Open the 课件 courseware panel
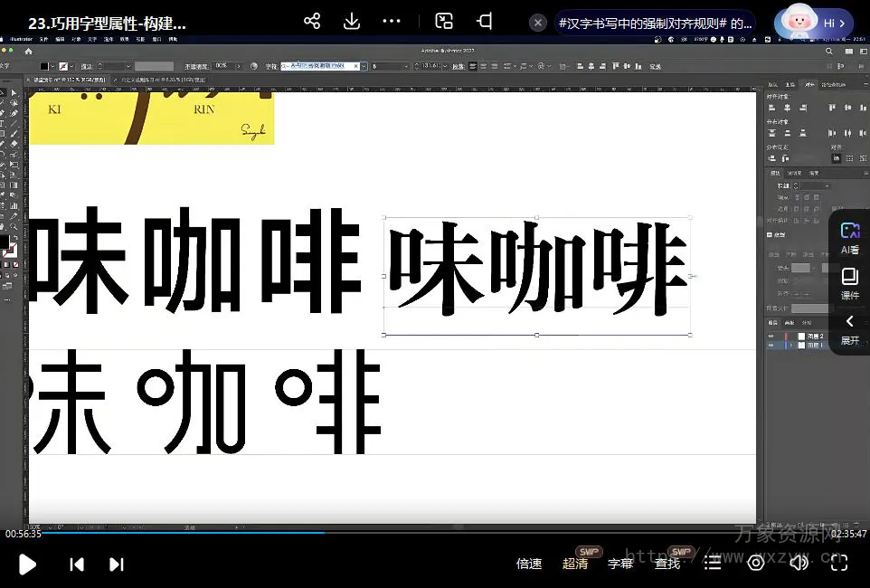The image size is (870, 588). click(849, 283)
